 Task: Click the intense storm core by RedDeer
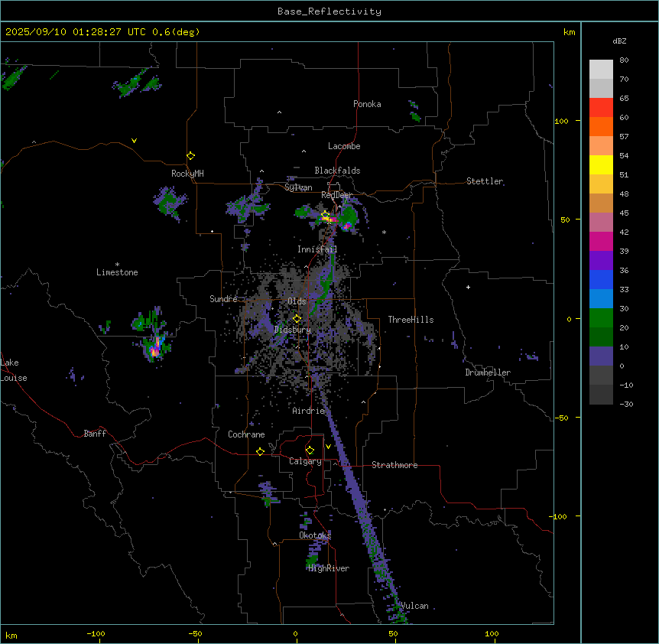(331, 219)
